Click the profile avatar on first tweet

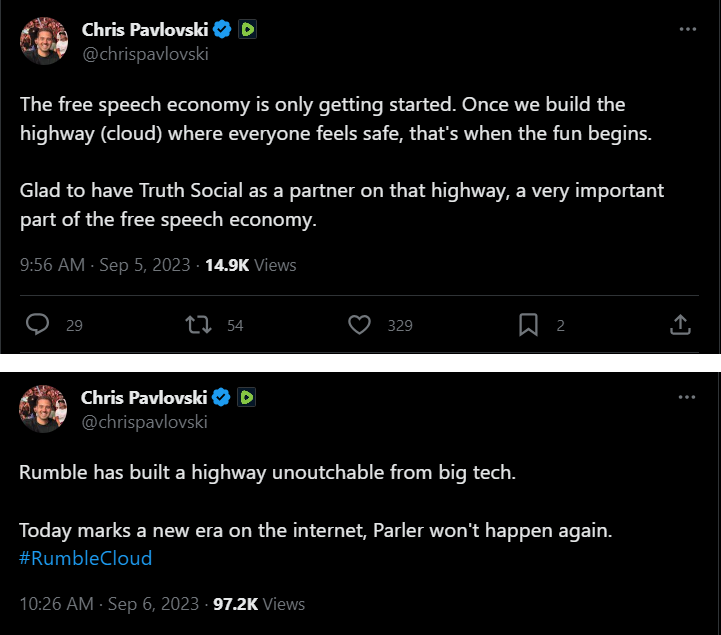coord(43,41)
